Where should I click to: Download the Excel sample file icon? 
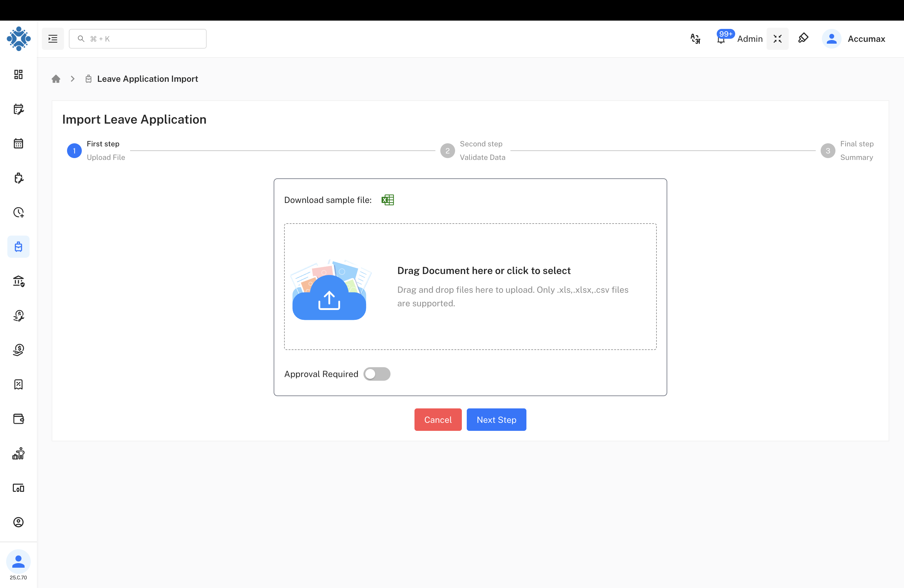pyautogui.click(x=387, y=200)
